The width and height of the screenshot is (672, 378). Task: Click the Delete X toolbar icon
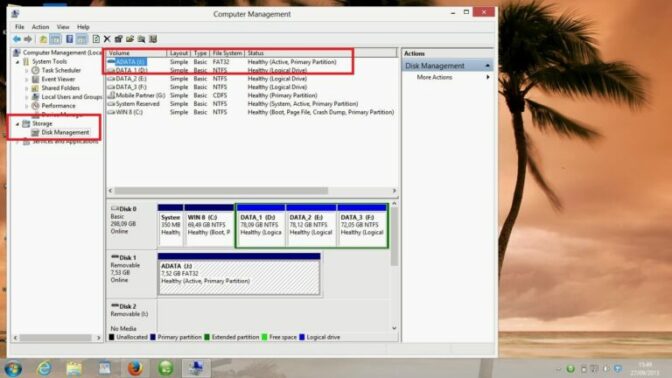[x=107, y=39]
